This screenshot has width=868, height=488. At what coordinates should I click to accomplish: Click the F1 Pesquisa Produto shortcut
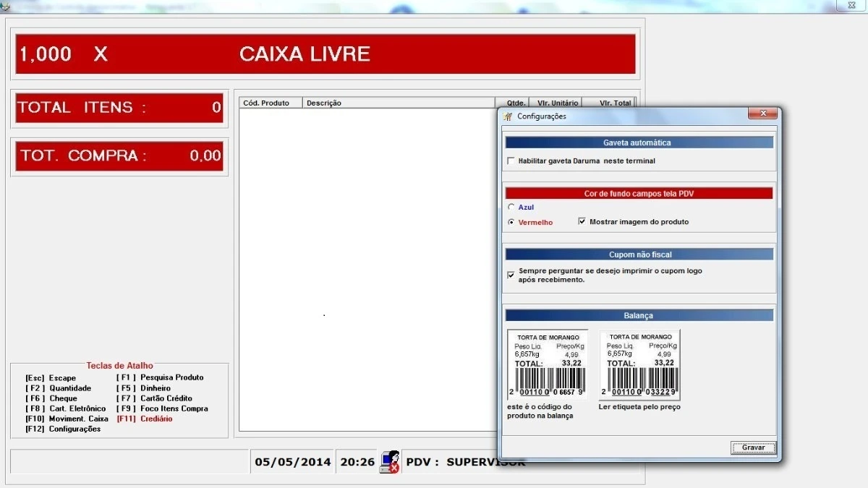click(x=160, y=377)
